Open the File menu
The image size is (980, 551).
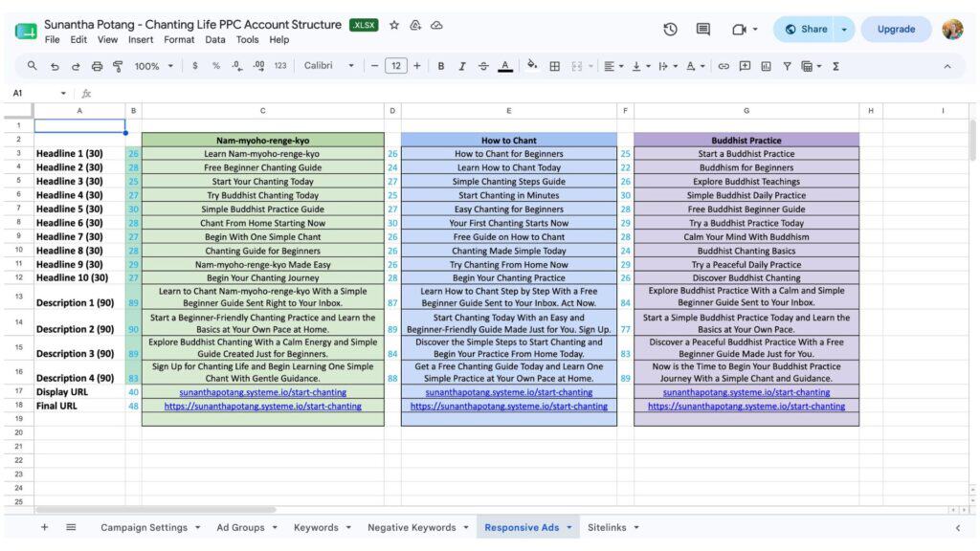pos(53,39)
